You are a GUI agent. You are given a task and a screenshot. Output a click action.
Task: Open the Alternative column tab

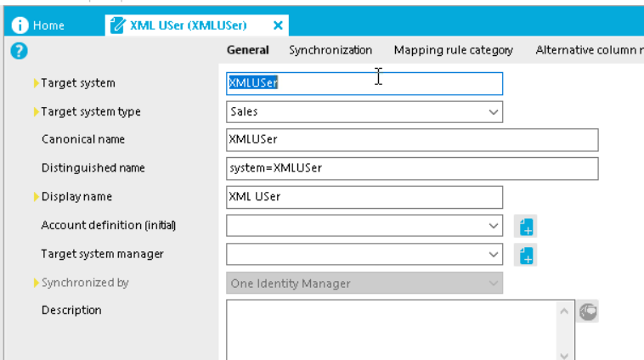pos(590,50)
